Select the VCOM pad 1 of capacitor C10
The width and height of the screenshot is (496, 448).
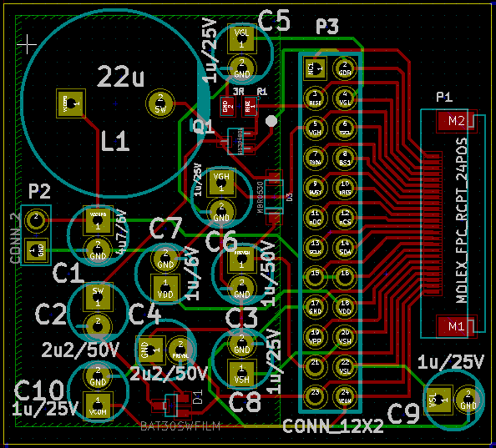coord(98,406)
